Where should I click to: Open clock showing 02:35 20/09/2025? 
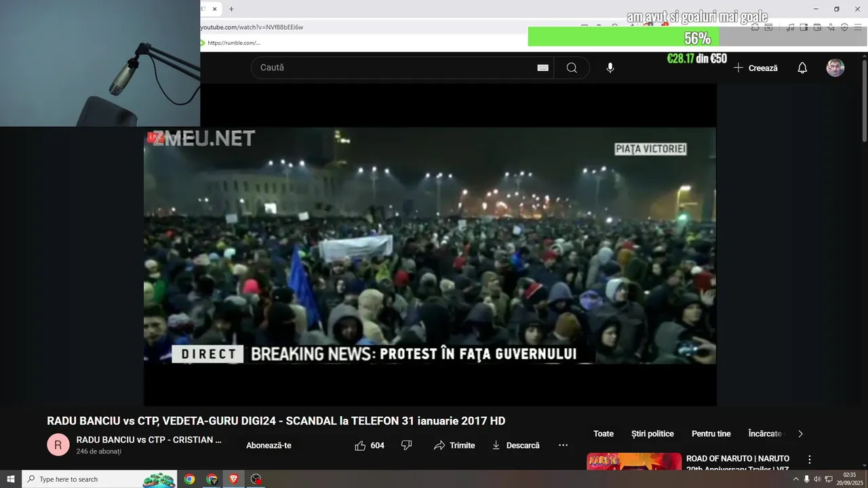coord(849,479)
